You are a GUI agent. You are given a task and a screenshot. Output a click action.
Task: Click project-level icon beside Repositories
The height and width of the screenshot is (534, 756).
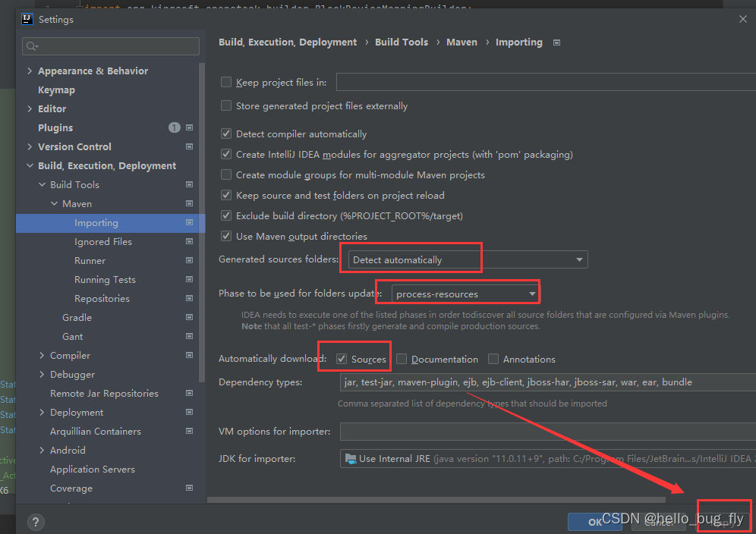coord(190,298)
